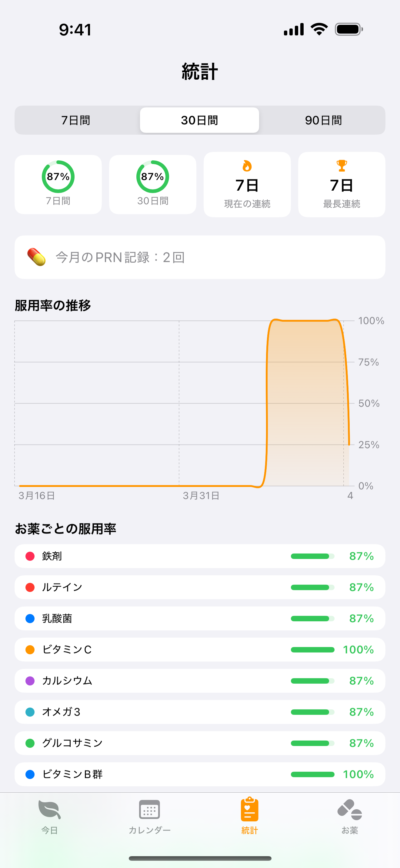Click the trophy icon for 最長連続
The image size is (400, 868).
tap(342, 166)
